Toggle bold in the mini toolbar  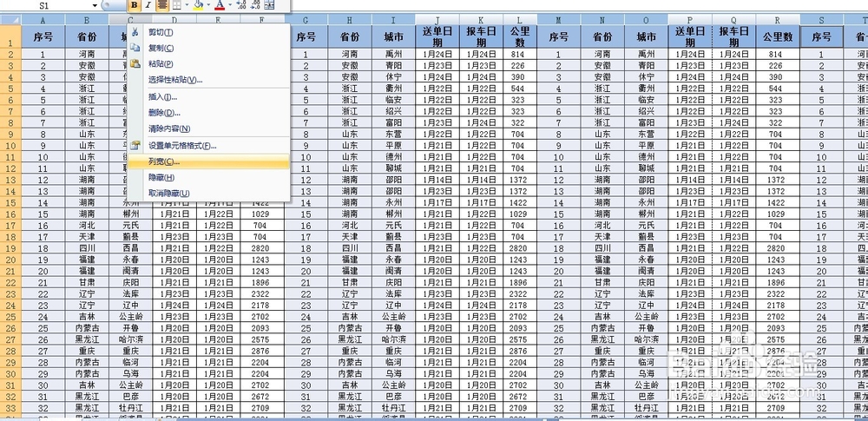pyautogui.click(x=134, y=5)
